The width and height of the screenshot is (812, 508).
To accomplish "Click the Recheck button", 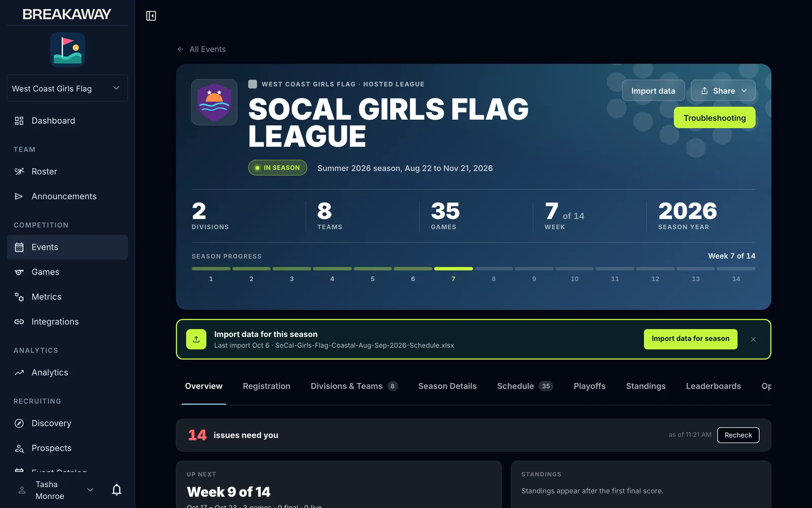I will 738,435.
